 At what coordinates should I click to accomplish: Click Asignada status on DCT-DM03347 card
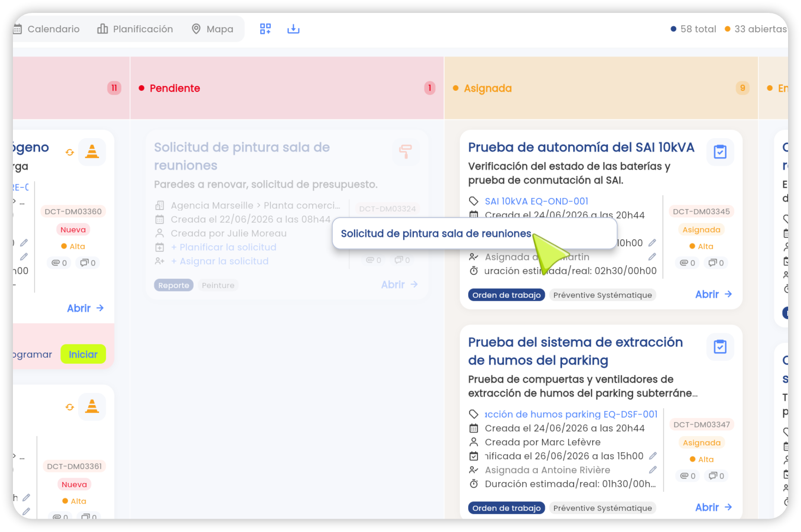pos(702,442)
